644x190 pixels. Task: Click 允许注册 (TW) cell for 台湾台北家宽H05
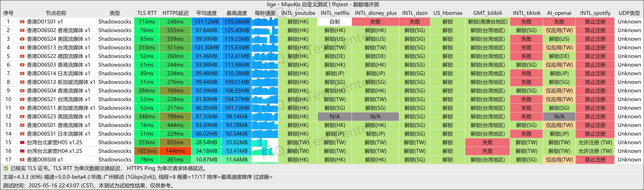595,142
